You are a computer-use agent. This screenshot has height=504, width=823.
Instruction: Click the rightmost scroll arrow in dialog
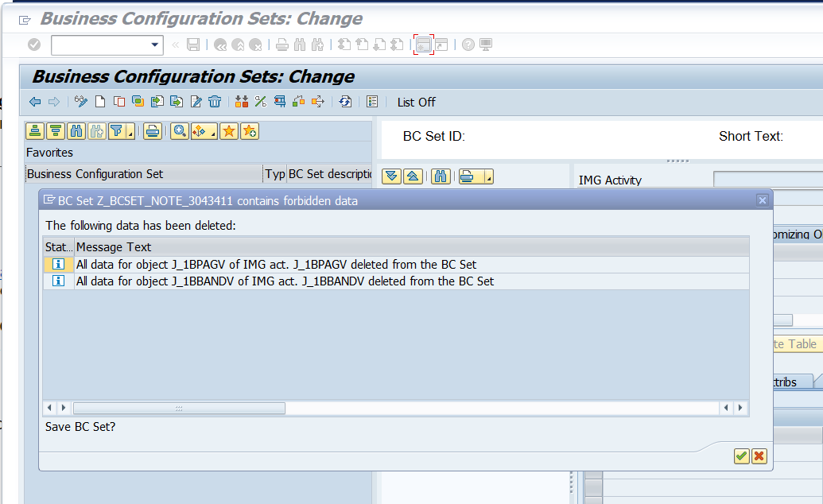(x=740, y=408)
